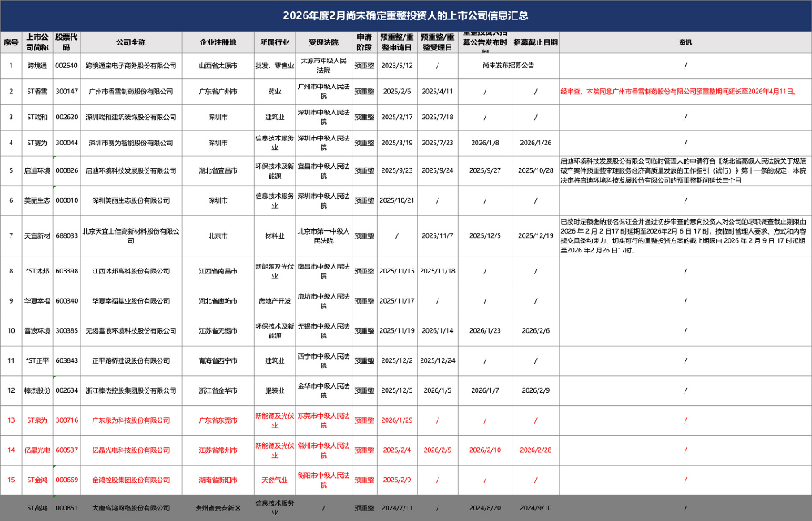Click the 企业注册地 column header
Image resolution: width=812 pixels, height=521 pixels.
click(x=218, y=42)
